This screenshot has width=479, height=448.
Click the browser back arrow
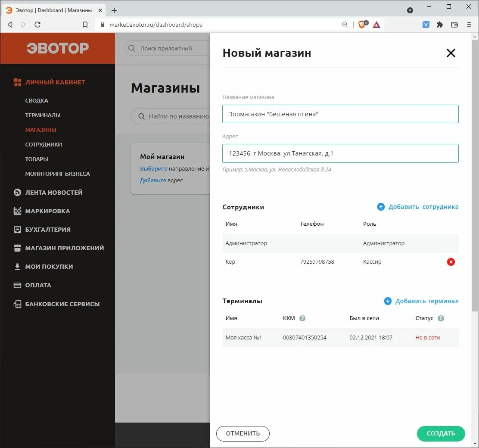(10, 25)
